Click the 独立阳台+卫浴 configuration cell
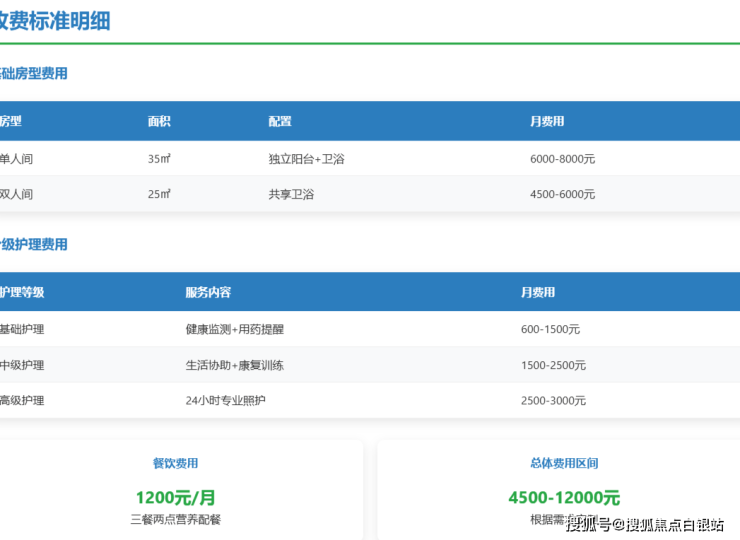 (x=306, y=159)
